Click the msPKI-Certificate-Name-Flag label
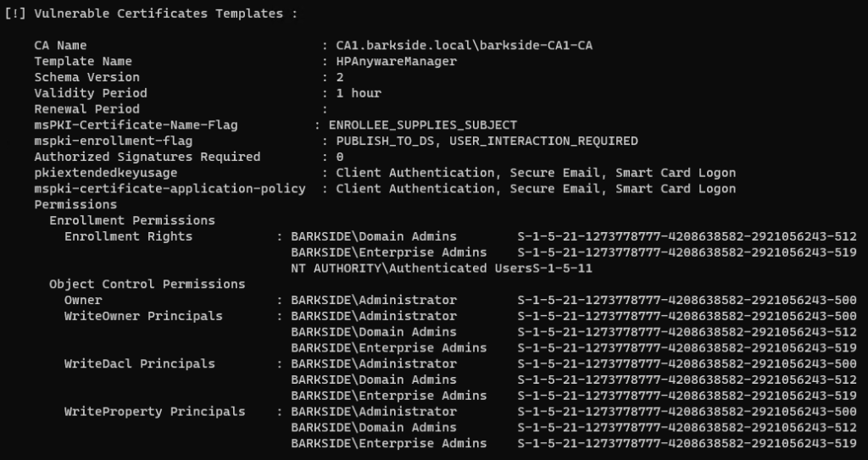Viewport: 868px width, 460px height. coord(124,125)
